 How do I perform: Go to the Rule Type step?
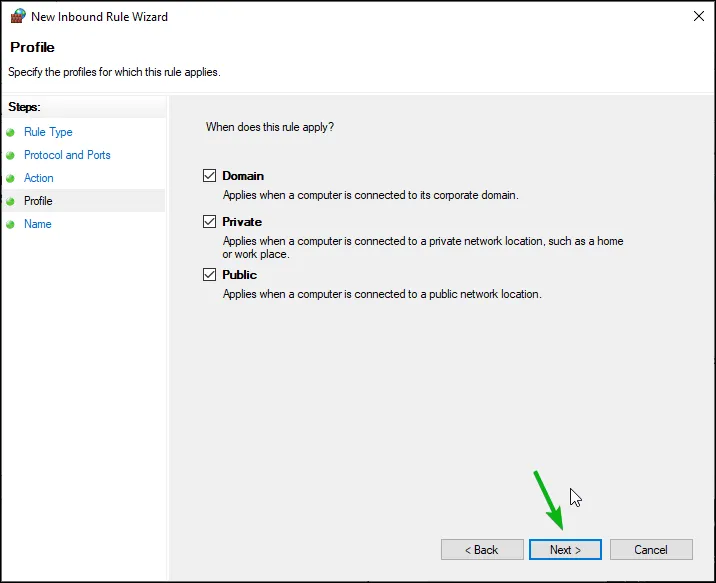[48, 132]
